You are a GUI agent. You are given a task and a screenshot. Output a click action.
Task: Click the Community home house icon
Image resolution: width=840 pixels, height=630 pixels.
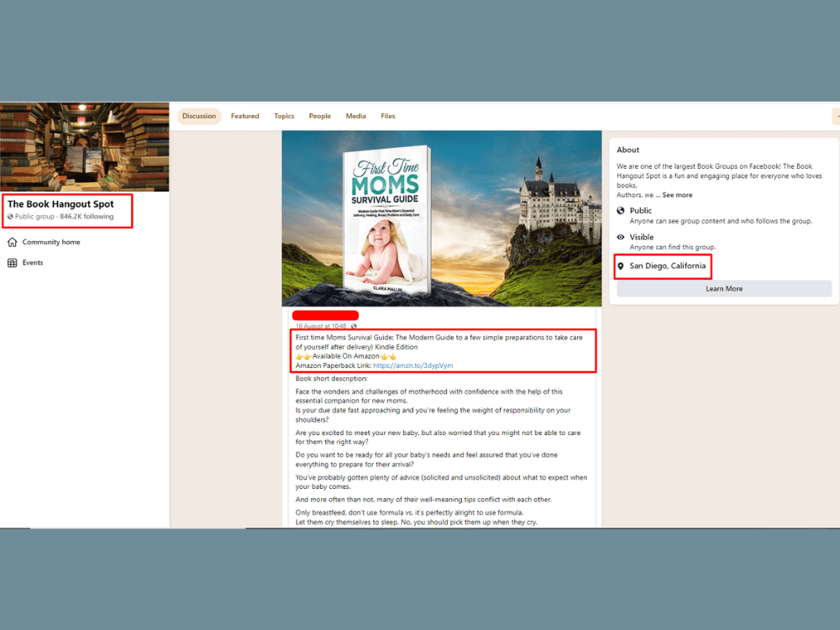[13, 242]
